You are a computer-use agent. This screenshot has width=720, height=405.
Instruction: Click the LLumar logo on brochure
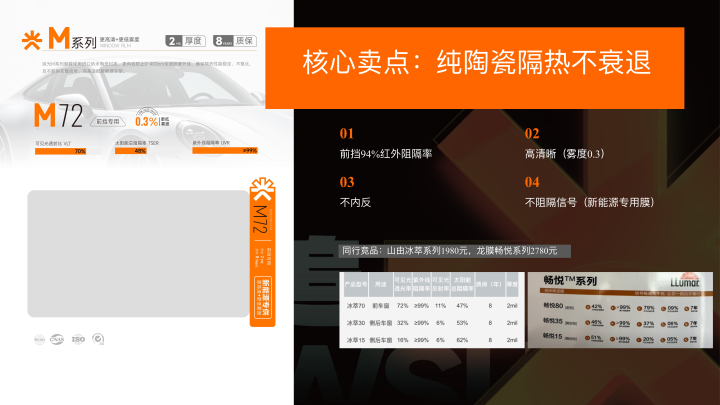(x=685, y=282)
